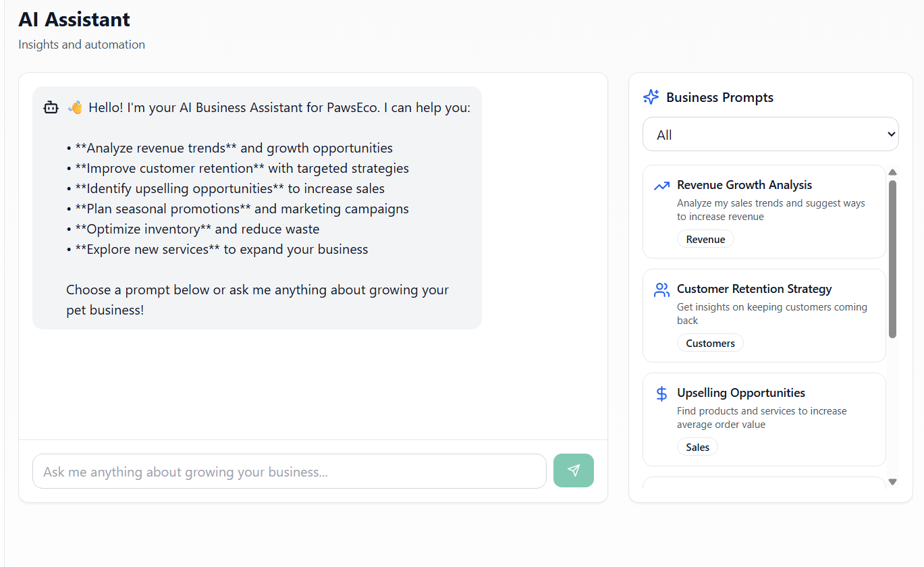Click the waving hand emoji
The height and width of the screenshot is (567, 924).
click(75, 107)
